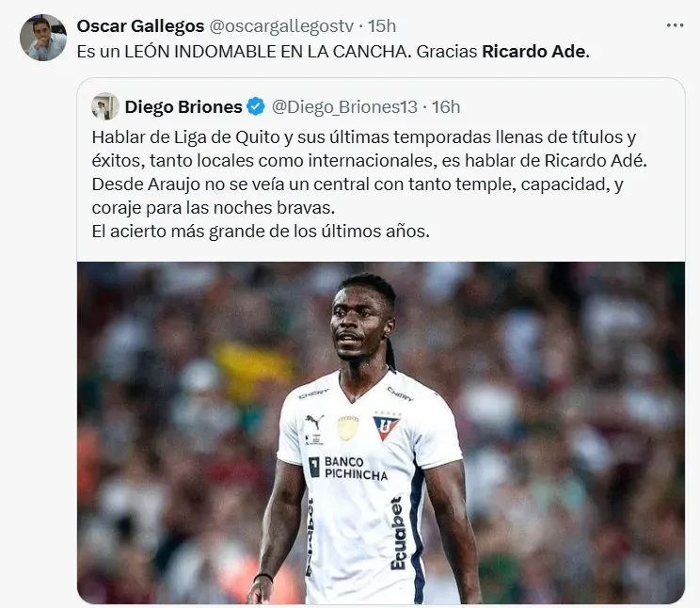This screenshot has width=700, height=608.
Task: Click the LEÓN INDOMABLE tweet text
Action: 333,52
